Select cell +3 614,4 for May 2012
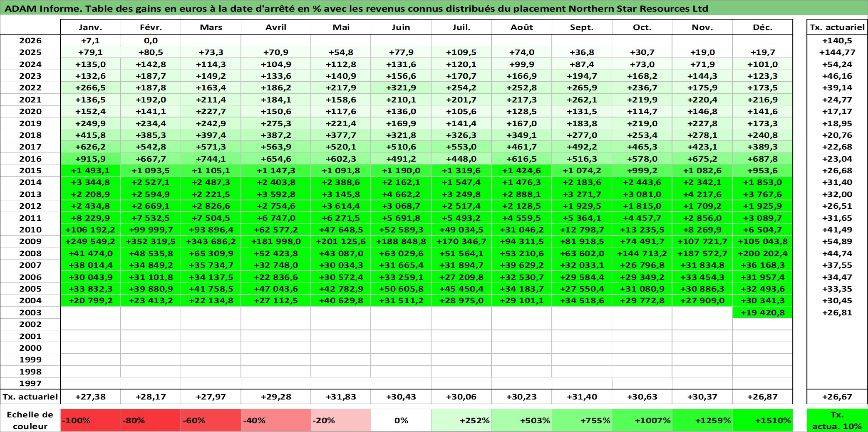868x432 pixels. coord(341,206)
